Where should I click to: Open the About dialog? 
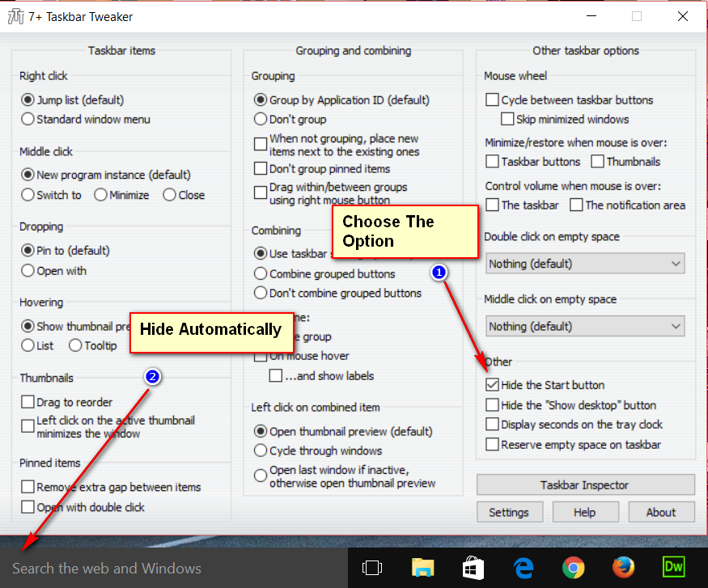click(662, 511)
